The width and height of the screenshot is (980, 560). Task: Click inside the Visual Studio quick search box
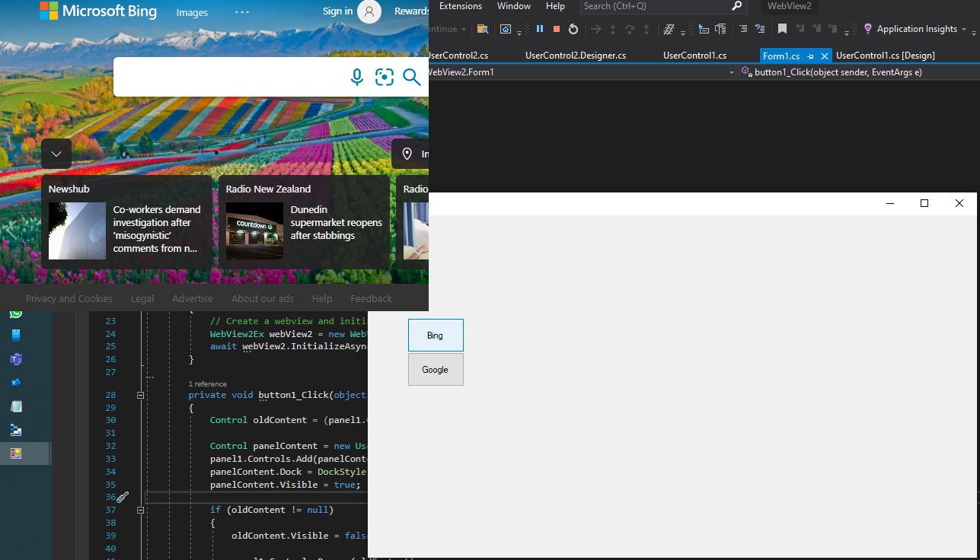tap(655, 6)
